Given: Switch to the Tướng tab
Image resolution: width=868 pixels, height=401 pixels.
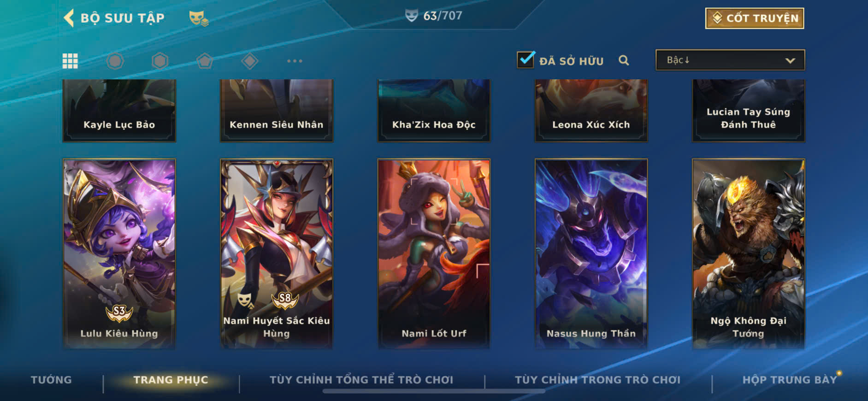Looking at the screenshot, I should tap(51, 380).
